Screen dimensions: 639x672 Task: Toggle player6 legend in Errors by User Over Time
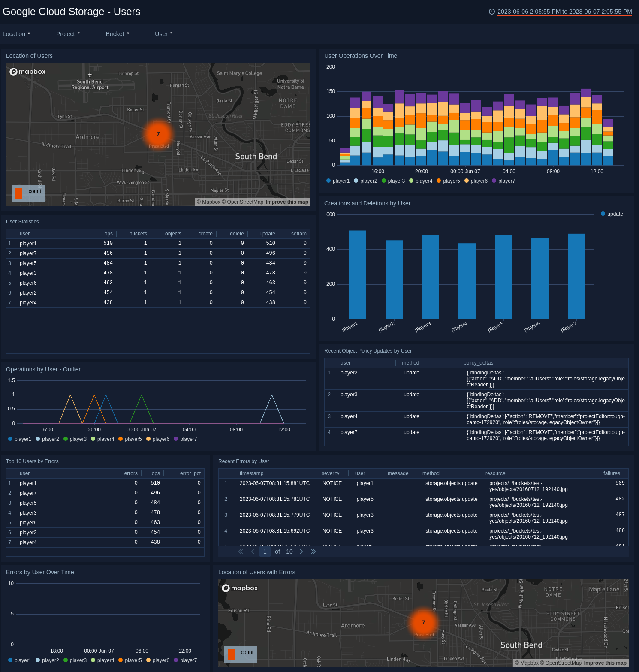[158, 660]
